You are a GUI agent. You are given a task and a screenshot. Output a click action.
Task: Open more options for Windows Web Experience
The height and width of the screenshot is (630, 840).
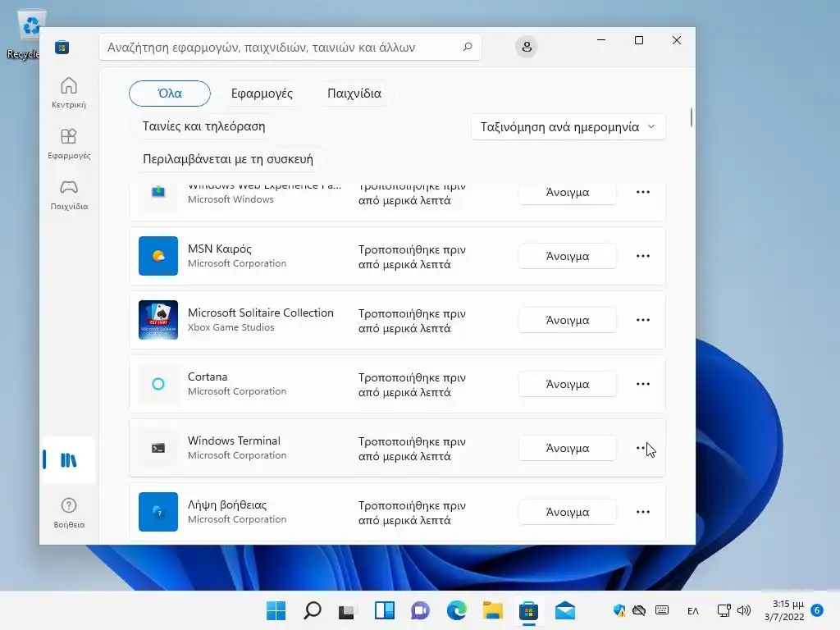click(x=643, y=192)
